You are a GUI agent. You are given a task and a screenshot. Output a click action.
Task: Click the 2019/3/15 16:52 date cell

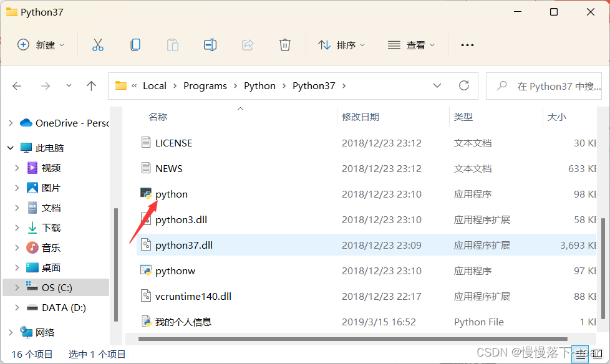pos(379,322)
